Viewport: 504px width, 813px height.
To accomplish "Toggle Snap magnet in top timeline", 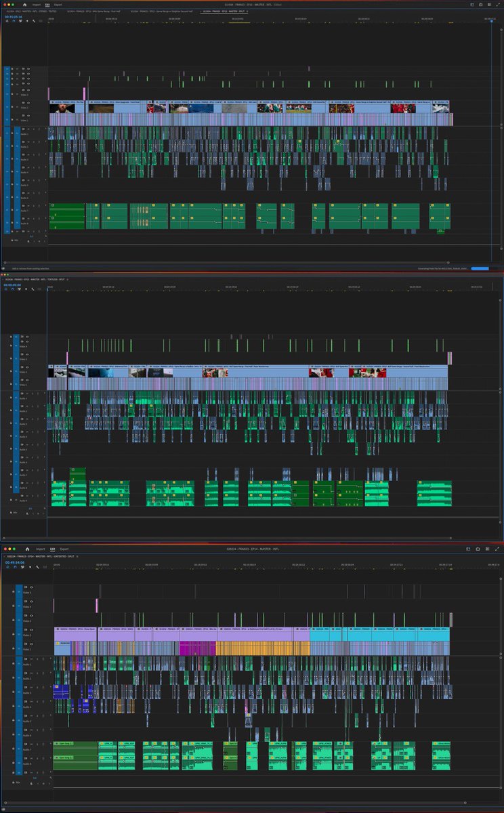I will (x=14, y=21).
